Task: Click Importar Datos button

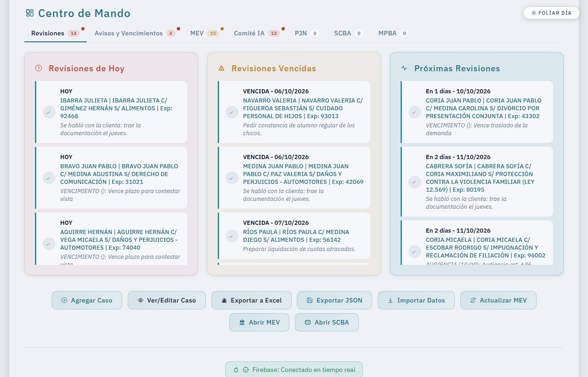Action: pos(416,300)
